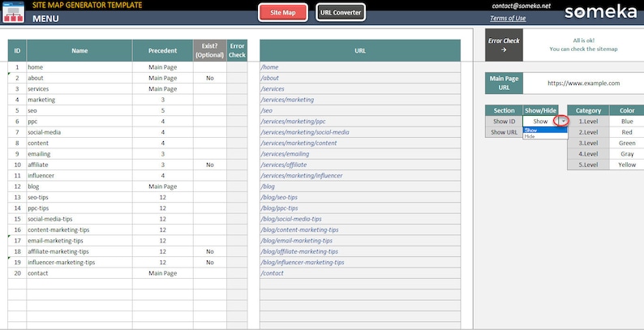This screenshot has height=330, width=644.
Task: Click the Someka brand logo
Action: tap(600, 12)
